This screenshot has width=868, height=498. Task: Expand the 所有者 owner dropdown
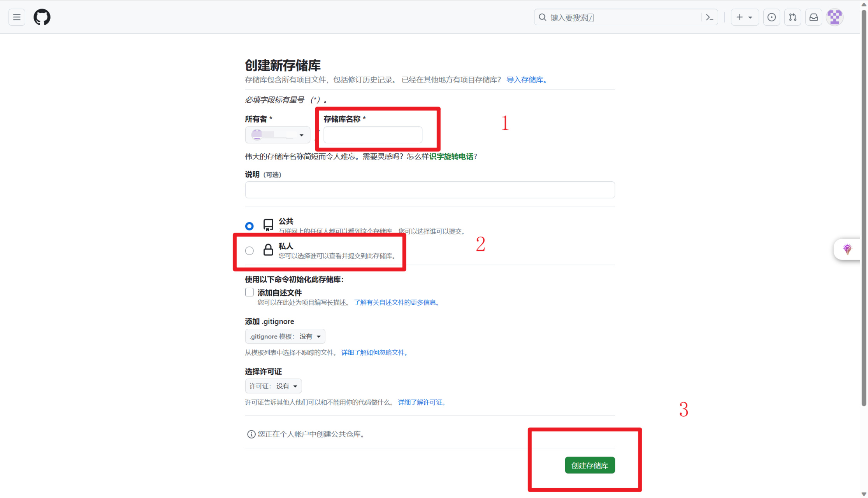278,135
